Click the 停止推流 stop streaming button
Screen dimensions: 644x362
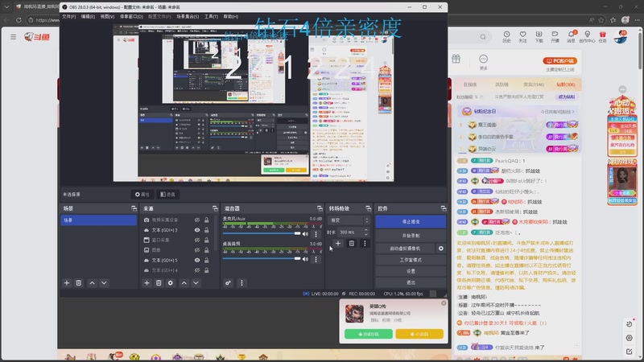tap(411, 222)
